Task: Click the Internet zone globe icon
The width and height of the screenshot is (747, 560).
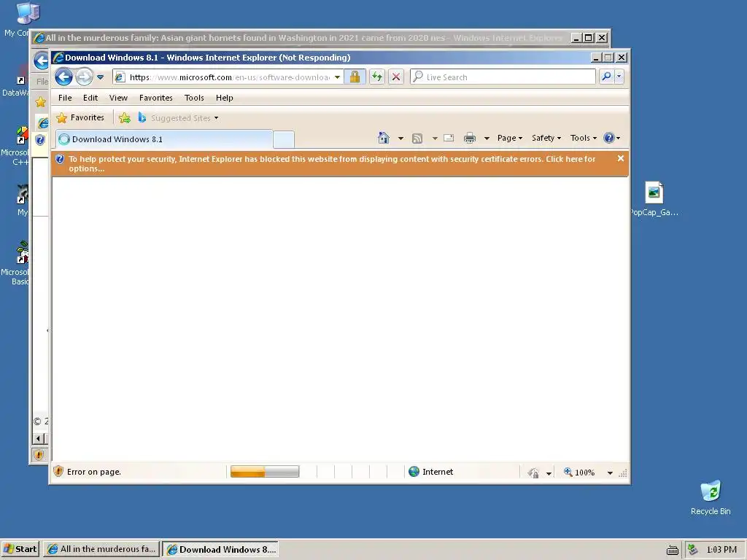Action: tap(414, 472)
